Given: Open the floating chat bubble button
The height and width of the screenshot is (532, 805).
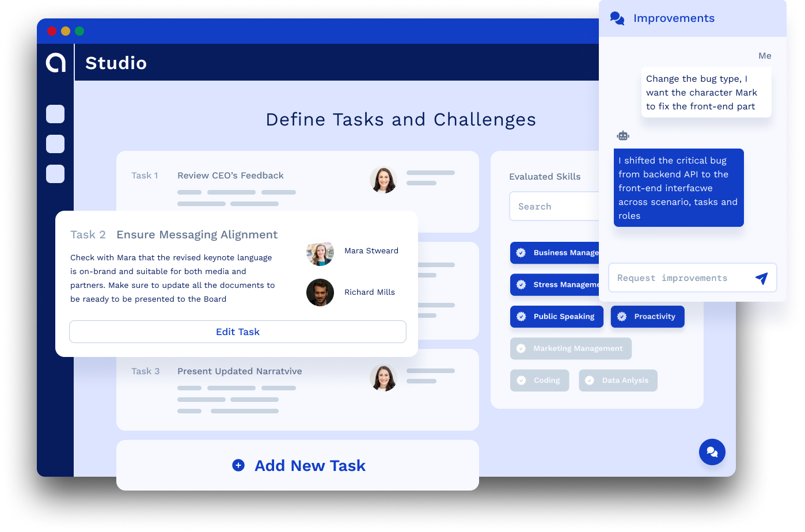Looking at the screenshot, I should pyautogui.click(x=712, y=452).
